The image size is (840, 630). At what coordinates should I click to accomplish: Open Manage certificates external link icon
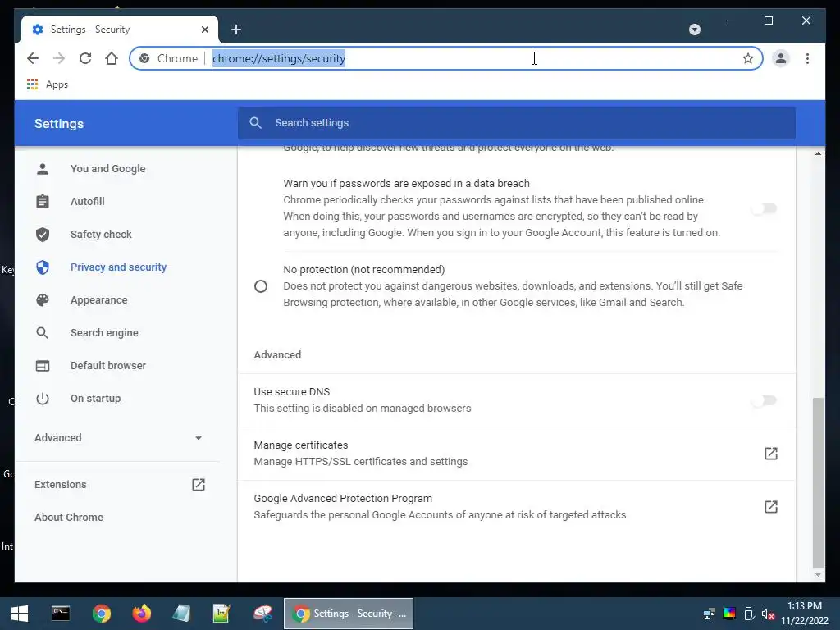(771, 454)
